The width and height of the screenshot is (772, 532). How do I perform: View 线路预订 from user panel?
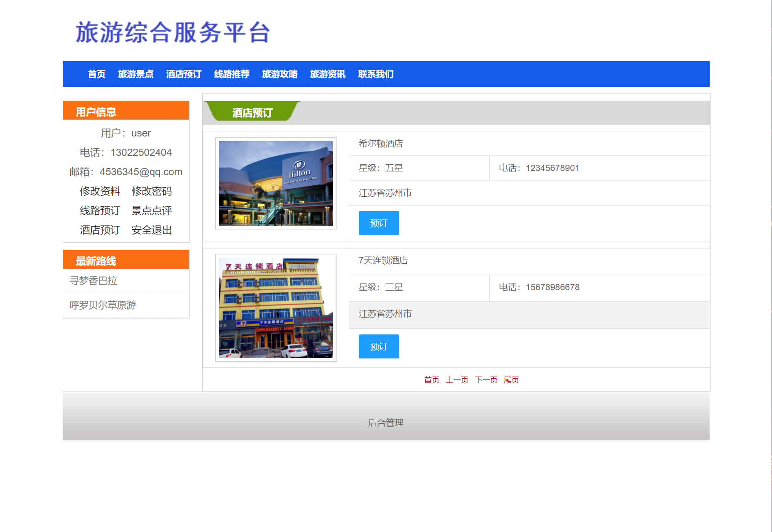coord(99,211)
